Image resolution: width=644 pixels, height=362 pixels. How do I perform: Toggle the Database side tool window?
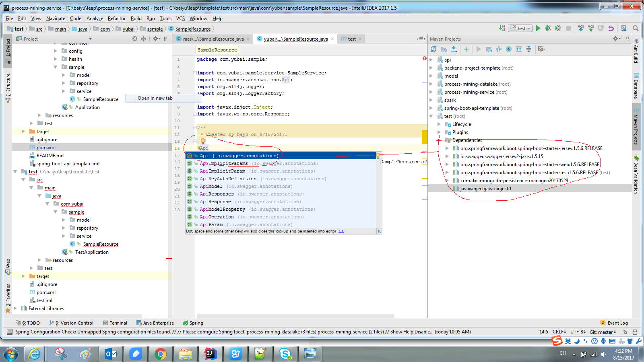tap(636, 86)
